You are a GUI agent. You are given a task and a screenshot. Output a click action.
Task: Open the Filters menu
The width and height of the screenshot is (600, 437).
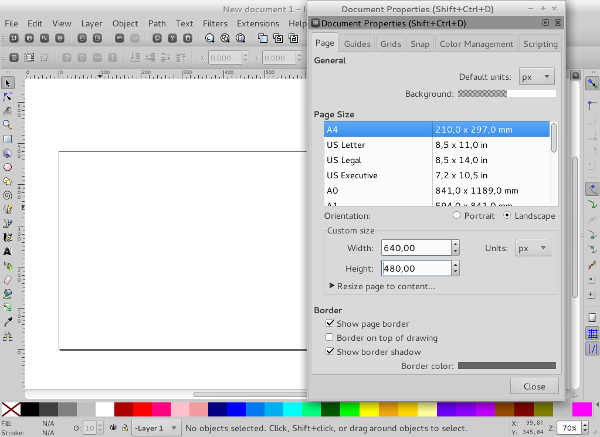point(215,23)
